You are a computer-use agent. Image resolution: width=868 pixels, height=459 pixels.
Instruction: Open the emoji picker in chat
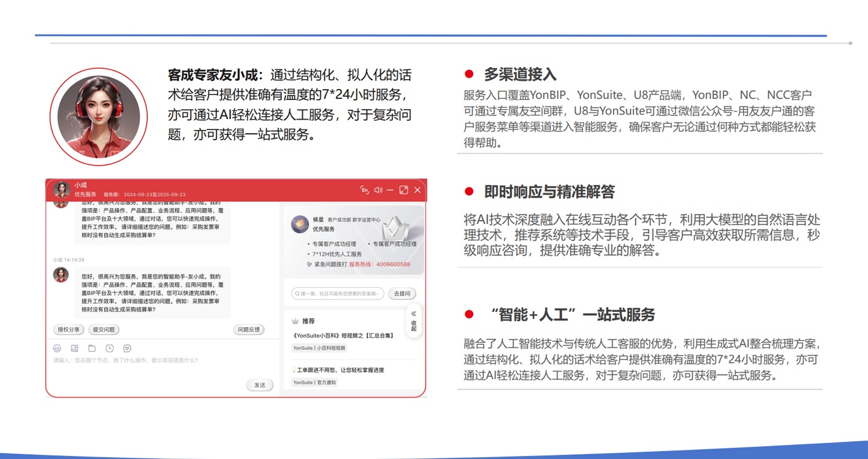click(58, 349)
